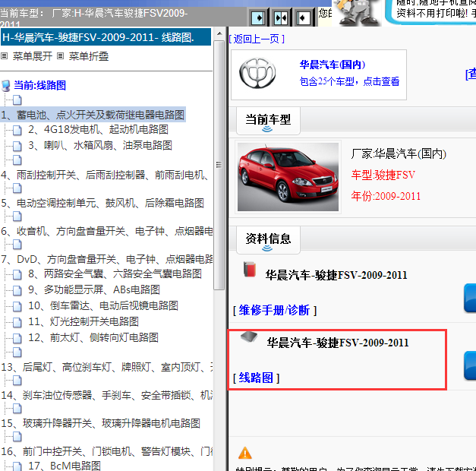Open 13、后尾灯、高位刹车灯 diagram
The height and width of the screenshot is (471, 476).
[x=106, y=368]
